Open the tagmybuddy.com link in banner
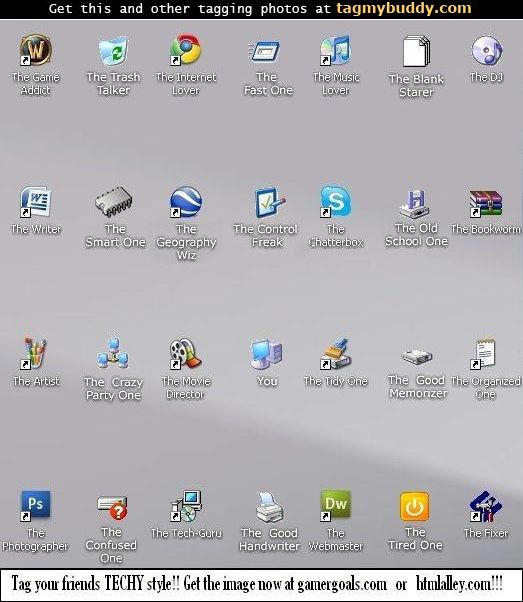Image resolution: width=523 pixels, height=602 pixels. 404,8
